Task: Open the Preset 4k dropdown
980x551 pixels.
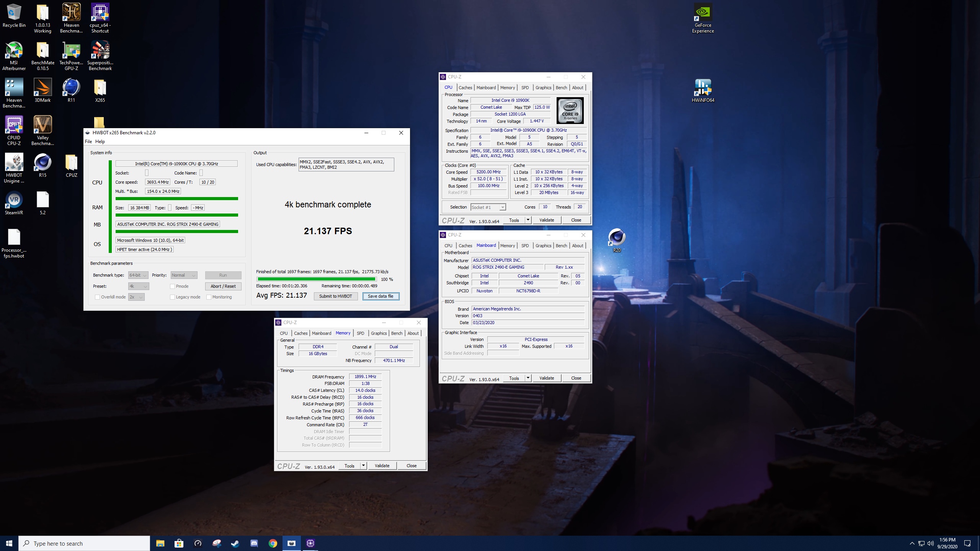Action: pos(139,286)
